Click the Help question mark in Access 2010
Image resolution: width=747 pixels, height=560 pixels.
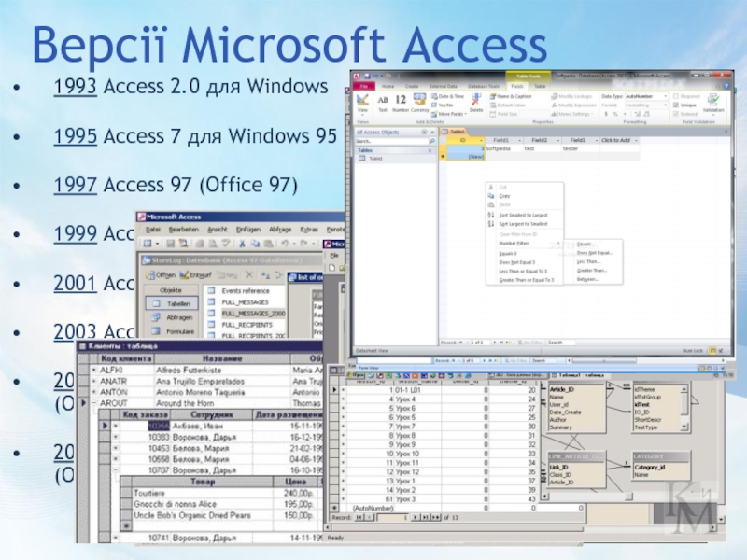point(726,86)
